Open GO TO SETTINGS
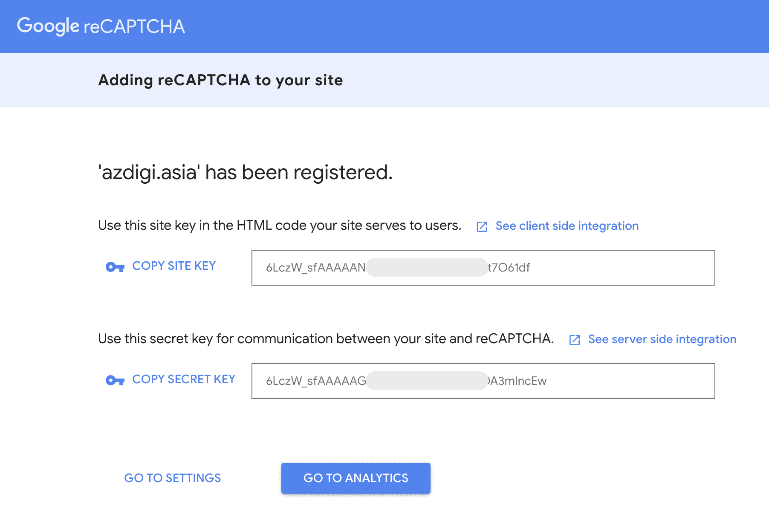Screen dimensions: 769x532 (172, 478)
